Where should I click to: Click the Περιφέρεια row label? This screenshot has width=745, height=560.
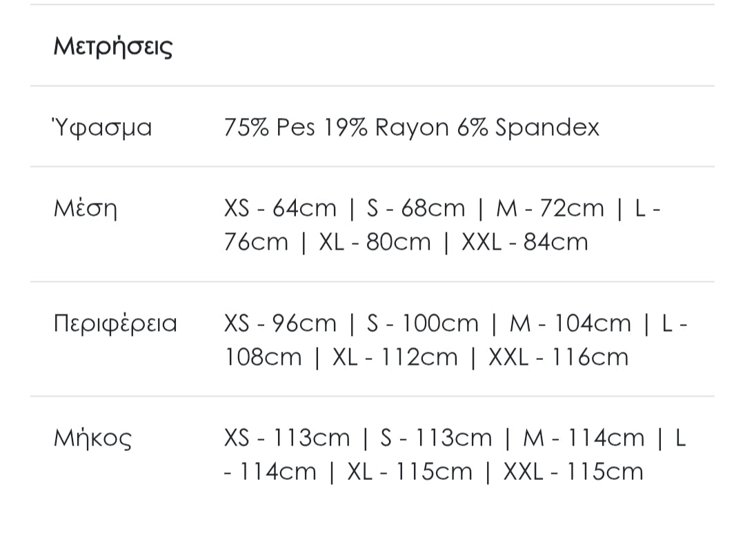115,323
